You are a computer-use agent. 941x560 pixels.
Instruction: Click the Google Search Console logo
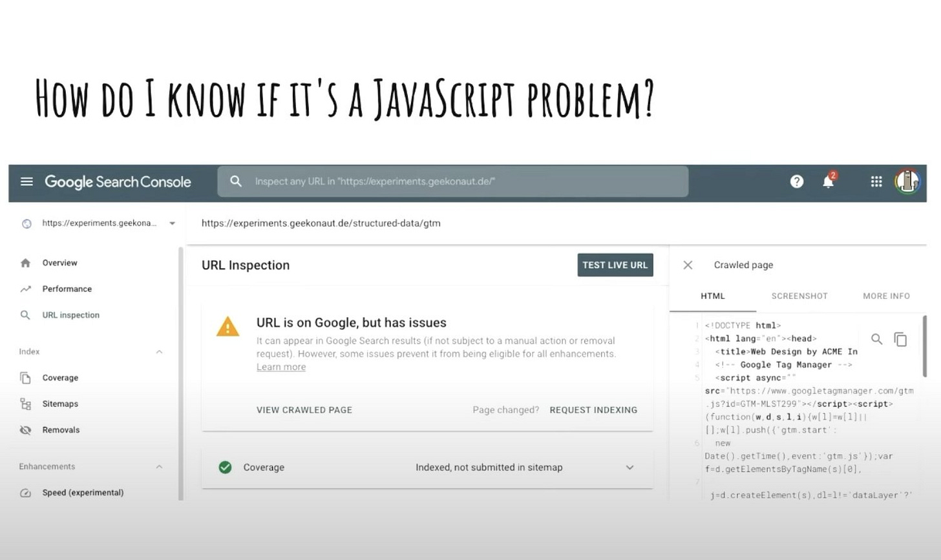pyautogui.click(x=118, y=182)
